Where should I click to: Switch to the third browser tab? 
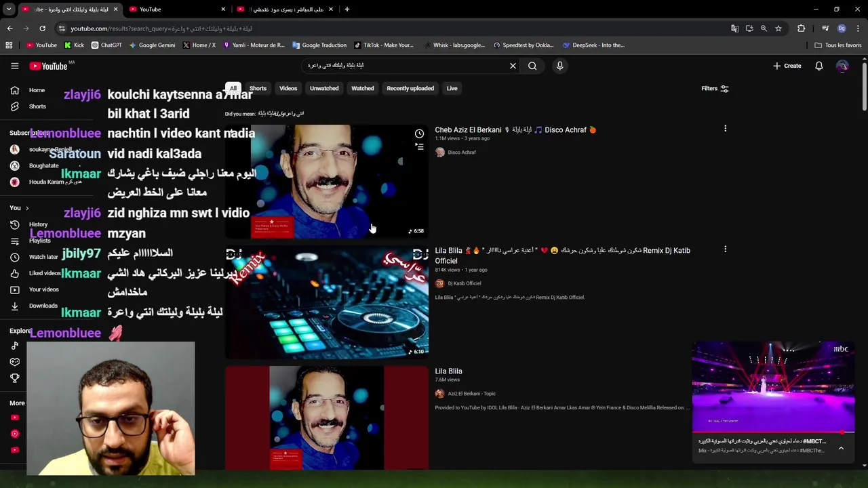click(285, 9)
